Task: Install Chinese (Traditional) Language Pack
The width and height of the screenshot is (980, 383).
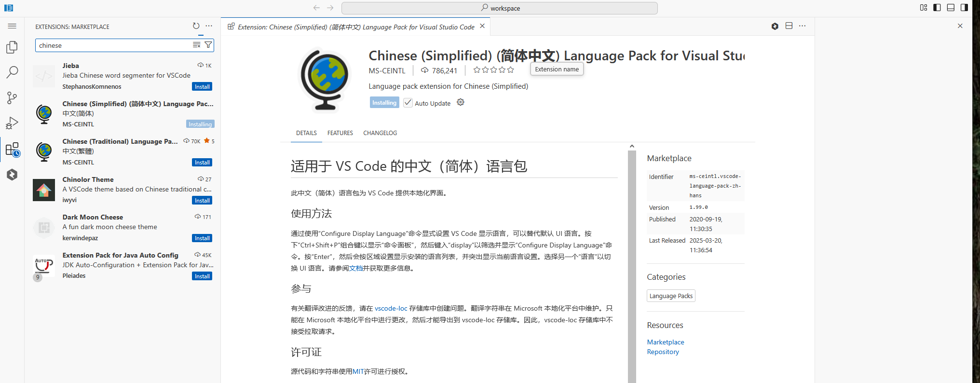Action: [x=202, y=163]
